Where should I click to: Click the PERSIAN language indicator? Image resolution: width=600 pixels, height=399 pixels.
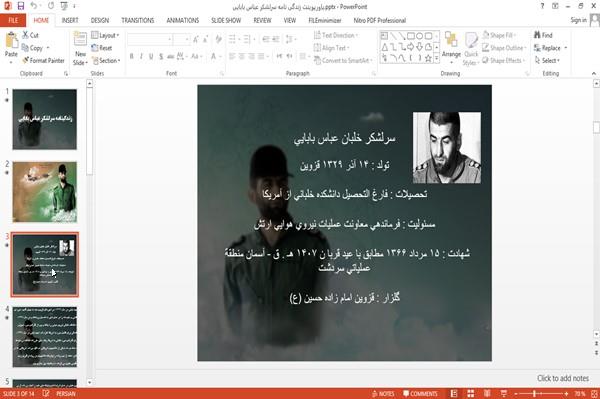point(66,394)
